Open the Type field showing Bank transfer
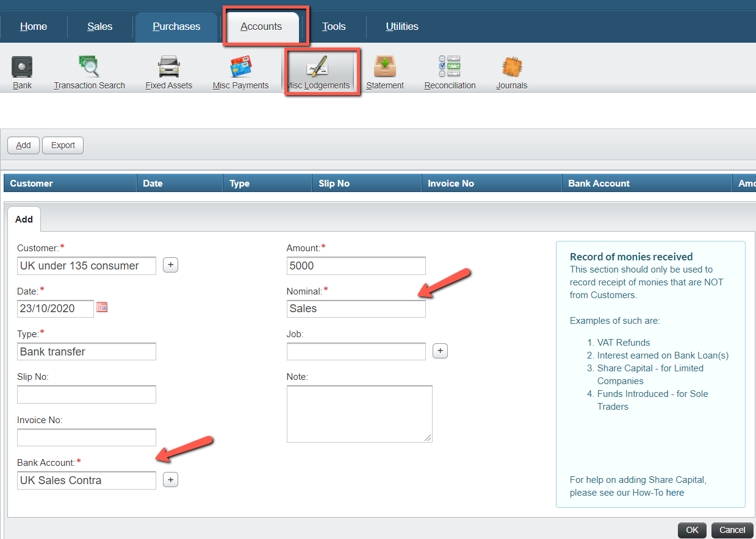756x539 pixels. tap(87, 352)
